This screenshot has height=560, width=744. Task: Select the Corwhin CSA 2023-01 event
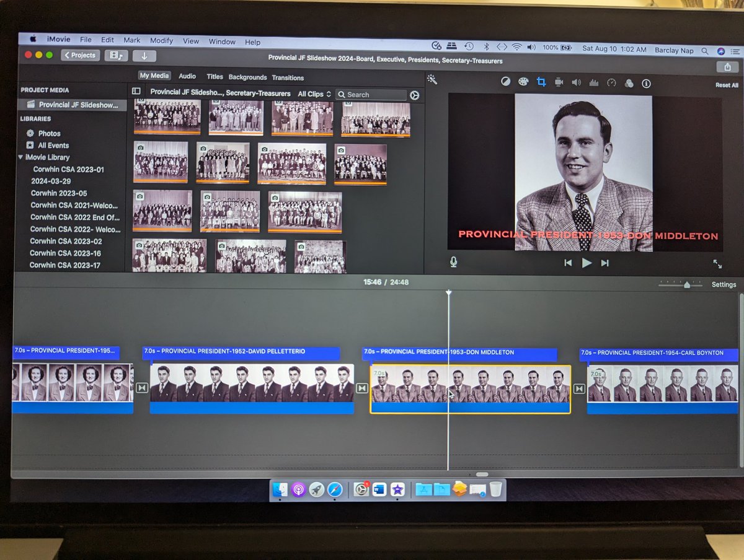tap(68, 169)
